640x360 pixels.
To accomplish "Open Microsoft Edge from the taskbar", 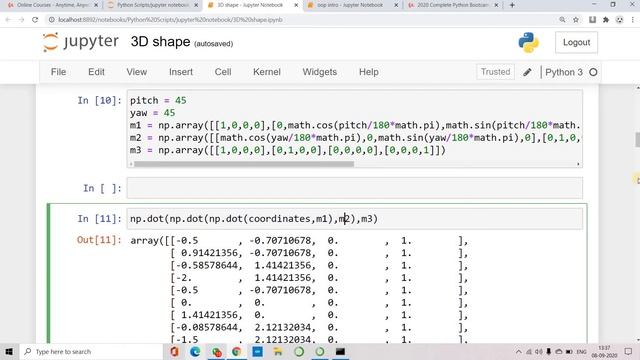I will (195, 351).
